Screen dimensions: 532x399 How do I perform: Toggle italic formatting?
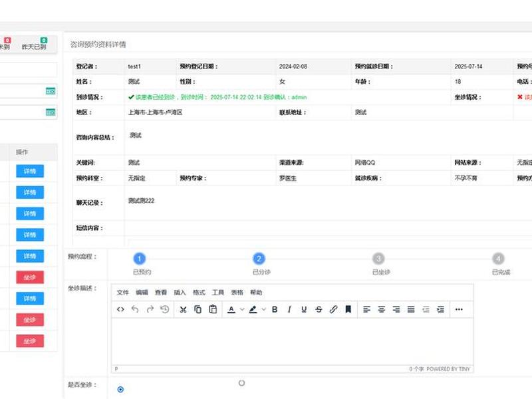[289, 309]
